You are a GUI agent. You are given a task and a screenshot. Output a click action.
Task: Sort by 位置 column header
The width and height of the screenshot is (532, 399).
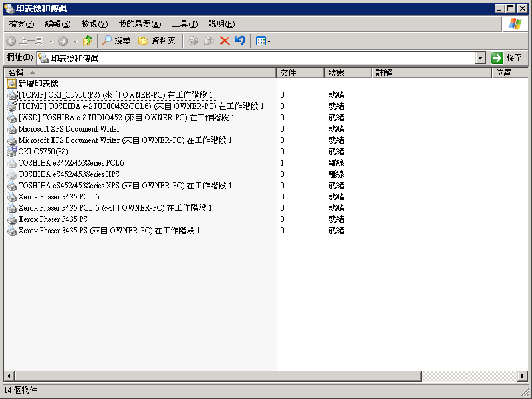coord(510,72)
